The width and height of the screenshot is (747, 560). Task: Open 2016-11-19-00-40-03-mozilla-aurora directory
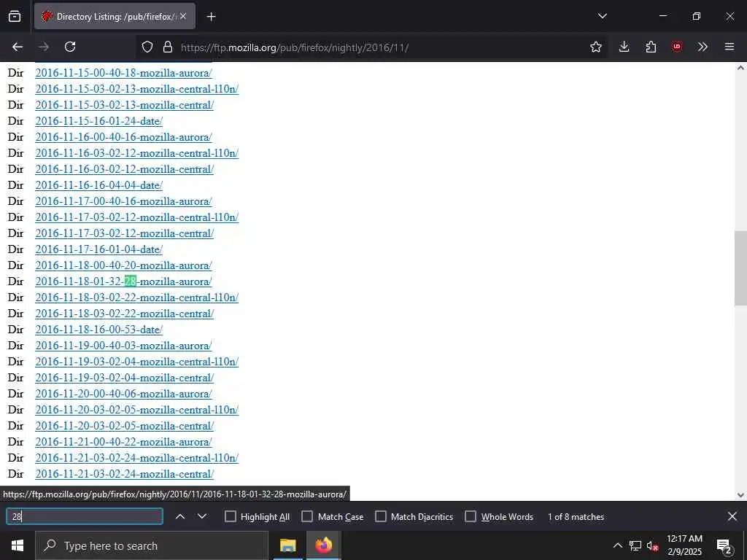click(x=123, y=346)
